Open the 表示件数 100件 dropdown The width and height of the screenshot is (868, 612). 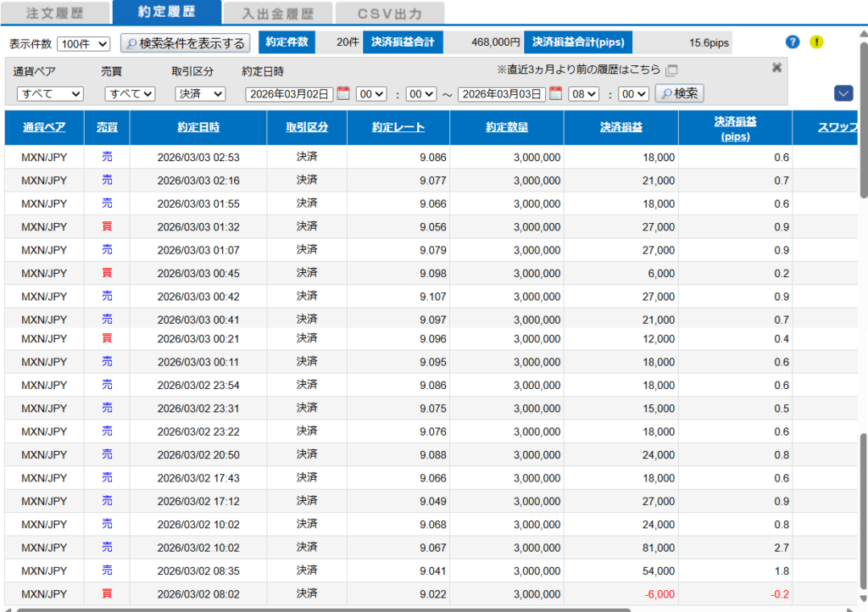tap(84, 44)
